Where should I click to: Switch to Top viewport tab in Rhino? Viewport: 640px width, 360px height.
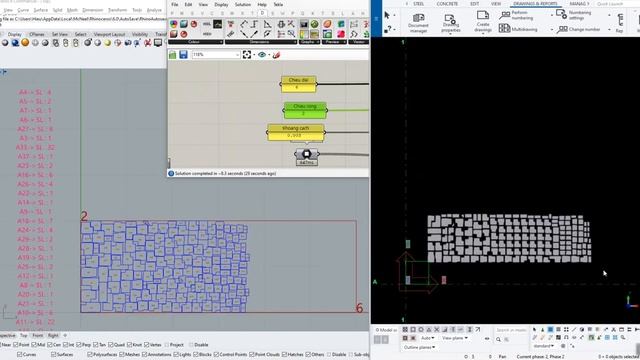click(24, 336)
